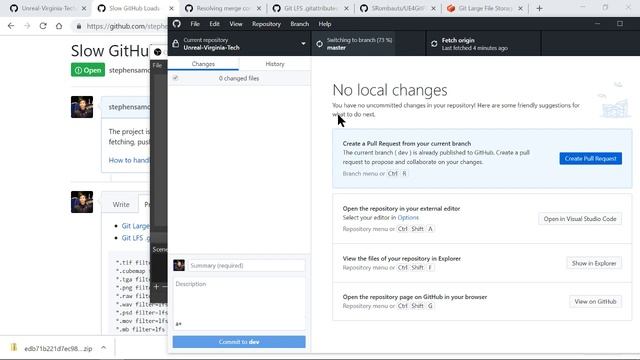The width and height of the screenshot is (640, 360).
Task: Open the View menu
Action: point(236,24)
